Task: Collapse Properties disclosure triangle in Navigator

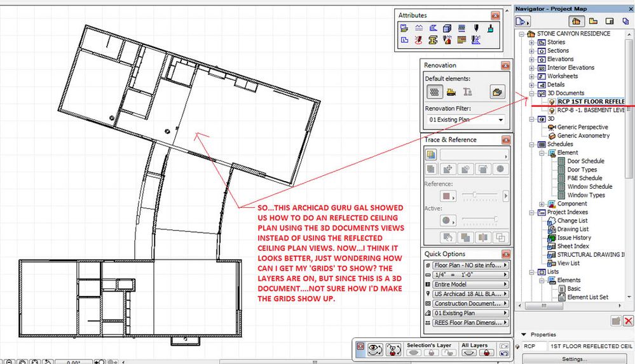Action: click(x=523, y=334)
